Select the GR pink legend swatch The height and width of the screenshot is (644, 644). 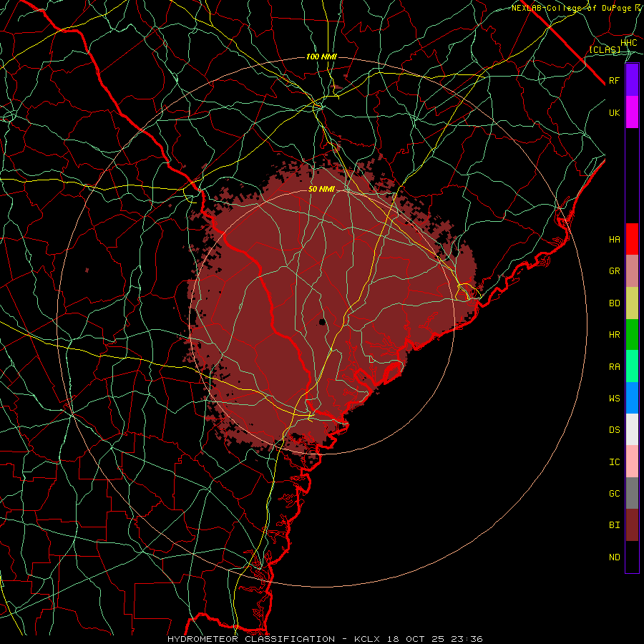click(632, 271)
